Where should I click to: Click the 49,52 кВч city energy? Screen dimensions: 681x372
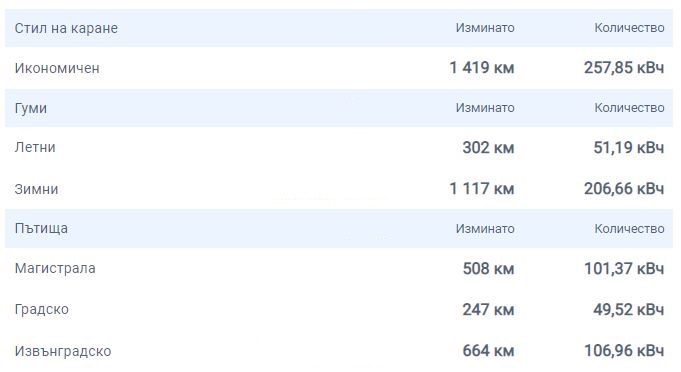click(x=628, y=309)
